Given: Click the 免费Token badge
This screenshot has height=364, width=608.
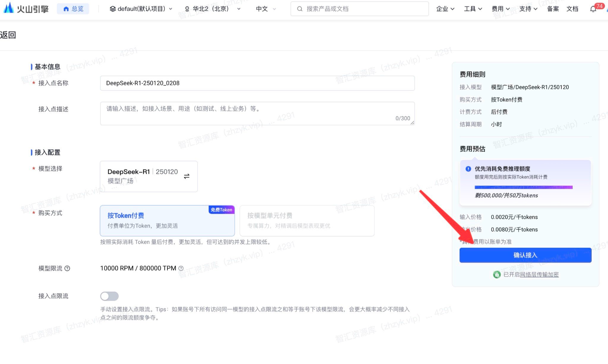Looking at the screenshot, I should (x=221, y=210).
